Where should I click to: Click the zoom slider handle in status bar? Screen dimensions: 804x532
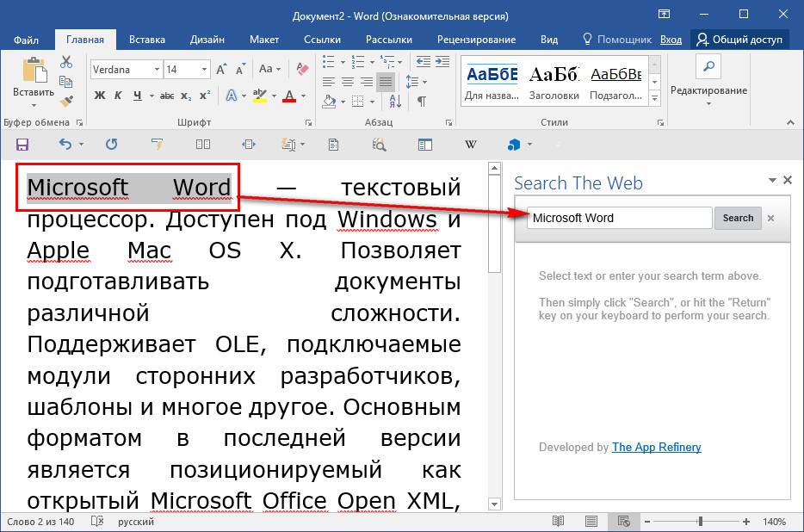tap(700, 522)
